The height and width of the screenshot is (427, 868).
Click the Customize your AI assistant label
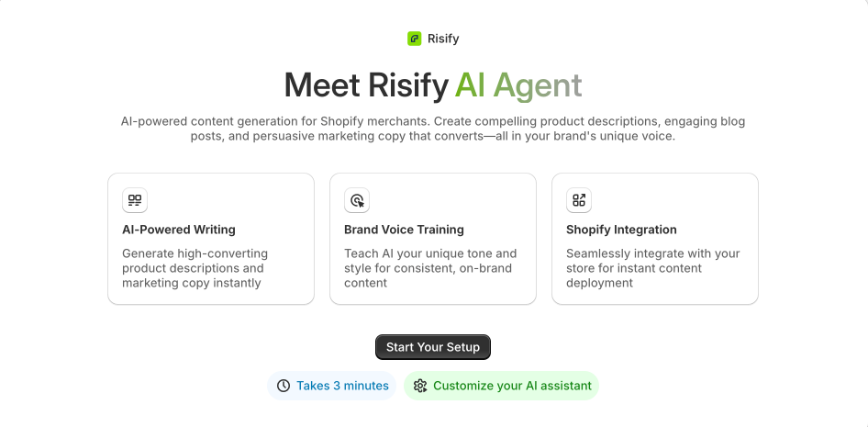coord(512,386)
